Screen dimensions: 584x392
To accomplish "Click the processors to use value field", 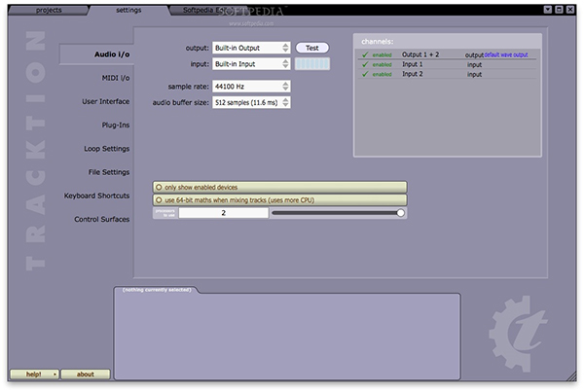I will tap(224, 213).
